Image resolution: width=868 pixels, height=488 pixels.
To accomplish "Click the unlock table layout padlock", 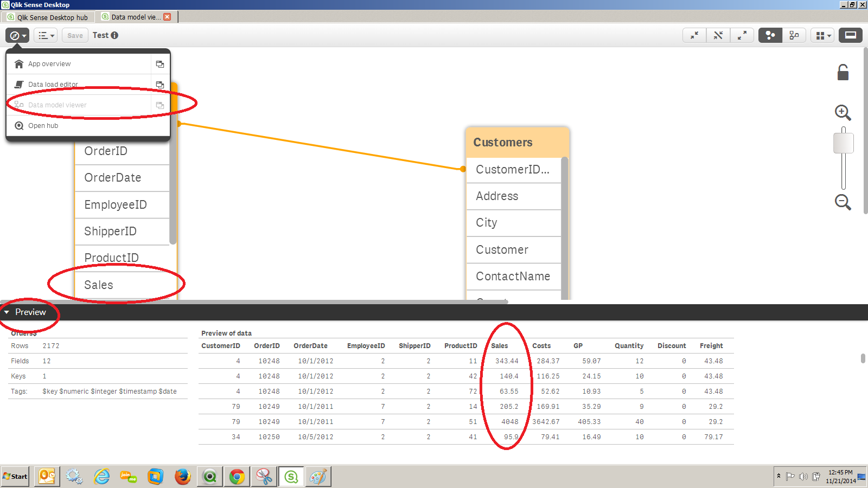I will click(843, 72).
